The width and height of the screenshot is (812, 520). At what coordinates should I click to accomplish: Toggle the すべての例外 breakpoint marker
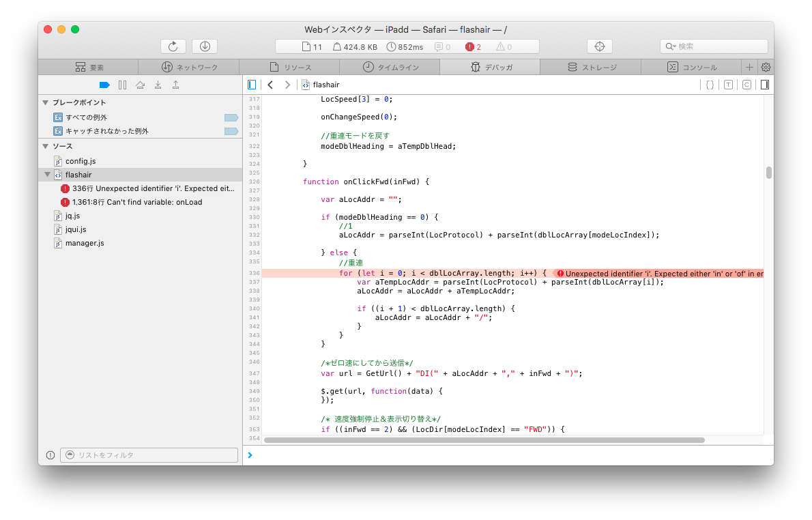(x=231, y=117)
